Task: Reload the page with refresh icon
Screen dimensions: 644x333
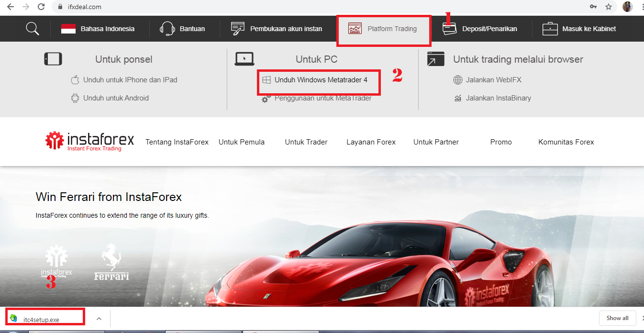Action: coord(41,7)
